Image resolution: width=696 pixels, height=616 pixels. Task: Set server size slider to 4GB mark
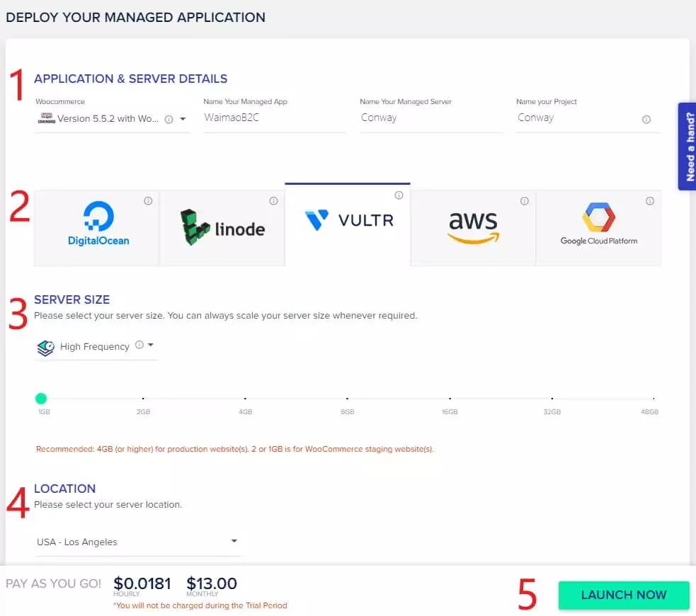point(245,399)
